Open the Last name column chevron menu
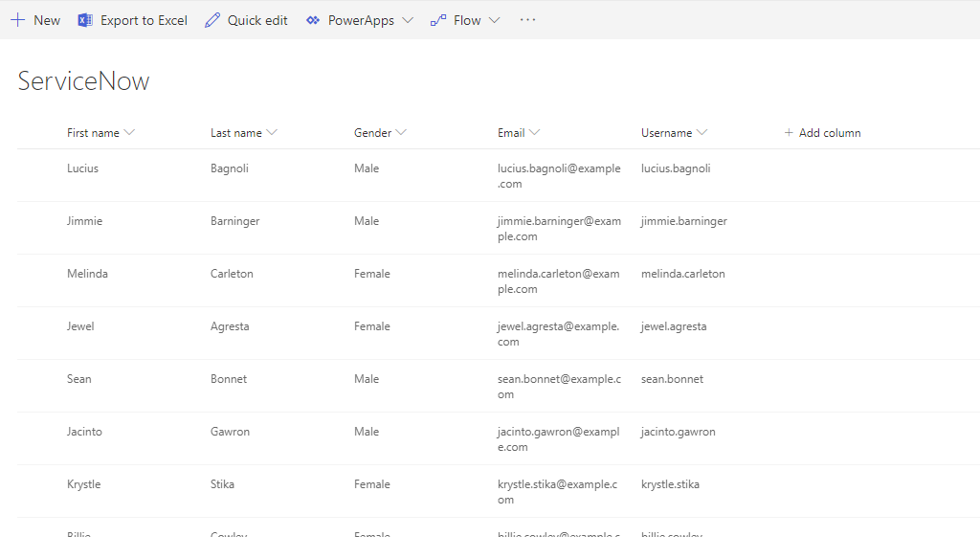Screen dimensions: 980x537 (272, 132)
